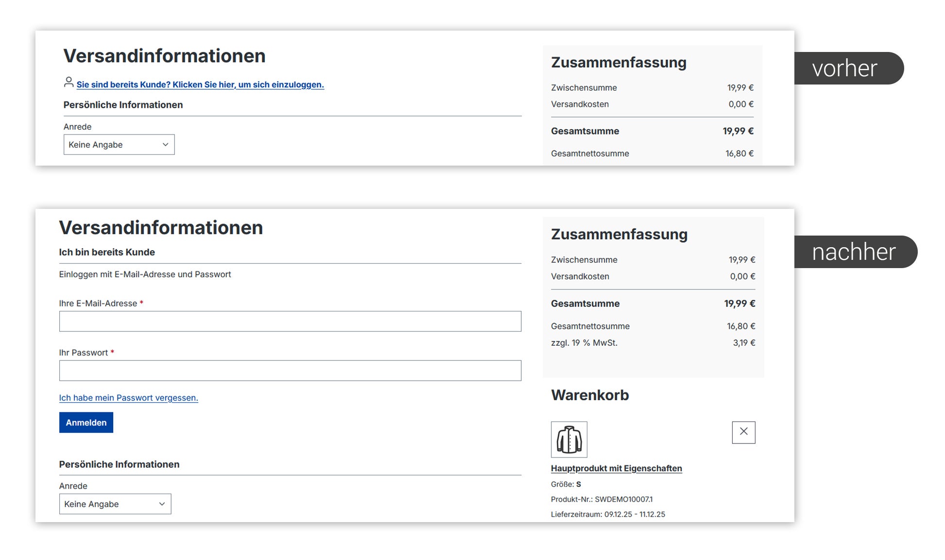
Task: Click the "Ich bin bereits Kunde" heading
Action: click(x=107, y=252)
